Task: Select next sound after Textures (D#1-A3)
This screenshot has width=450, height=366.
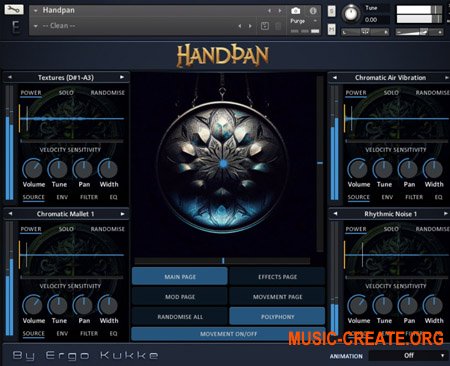Action: pos(122,77)
